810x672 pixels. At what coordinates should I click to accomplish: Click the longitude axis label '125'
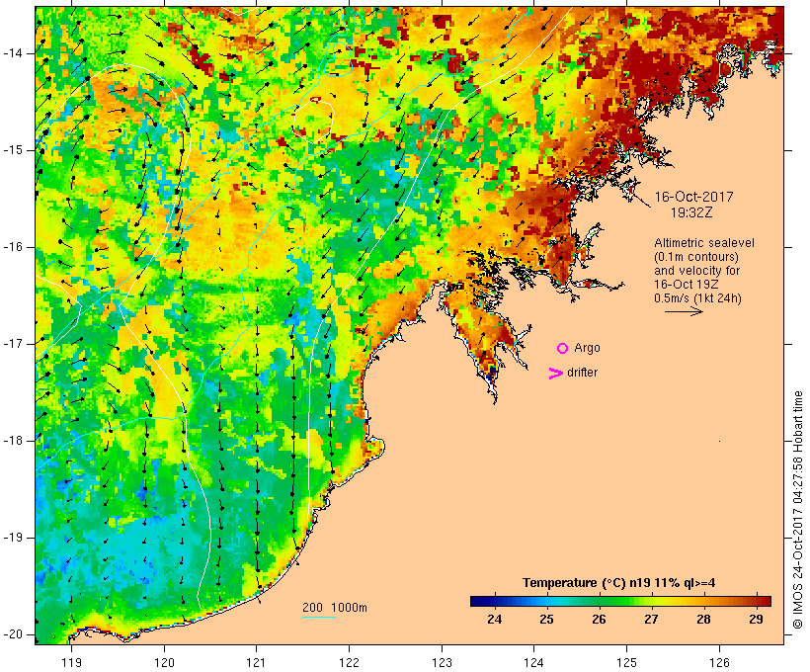627,662
